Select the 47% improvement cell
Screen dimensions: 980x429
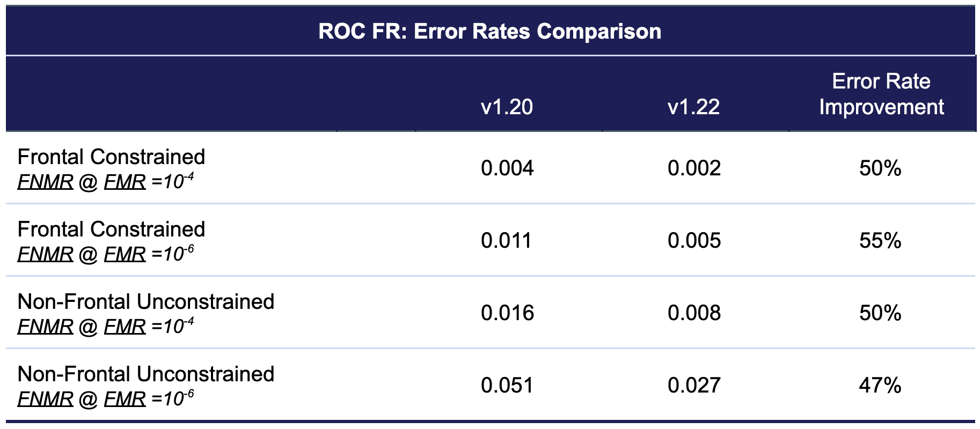(x=880, y=385)
